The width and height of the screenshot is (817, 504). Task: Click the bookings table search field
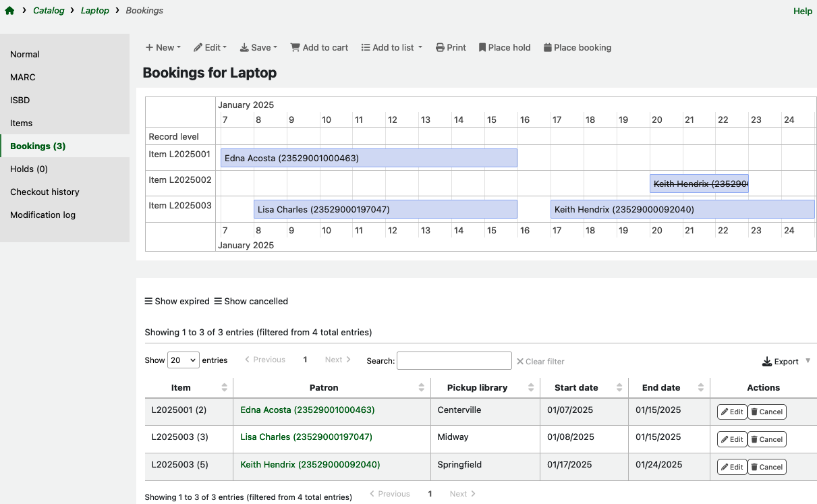[454, 361]
